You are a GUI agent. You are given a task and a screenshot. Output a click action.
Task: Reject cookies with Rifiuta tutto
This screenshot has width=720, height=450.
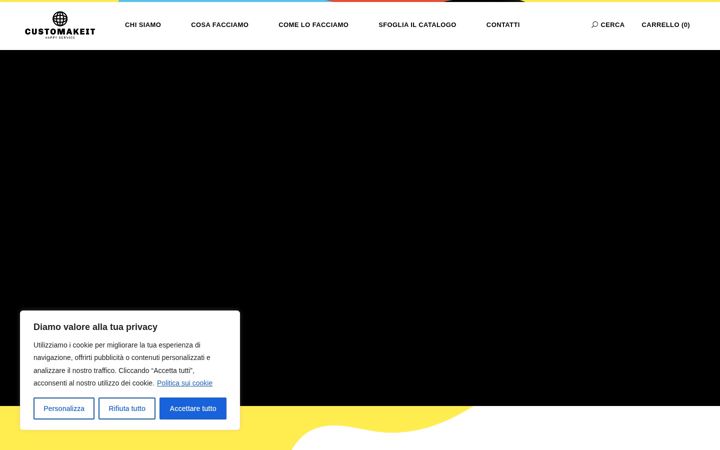pos(127,408)
